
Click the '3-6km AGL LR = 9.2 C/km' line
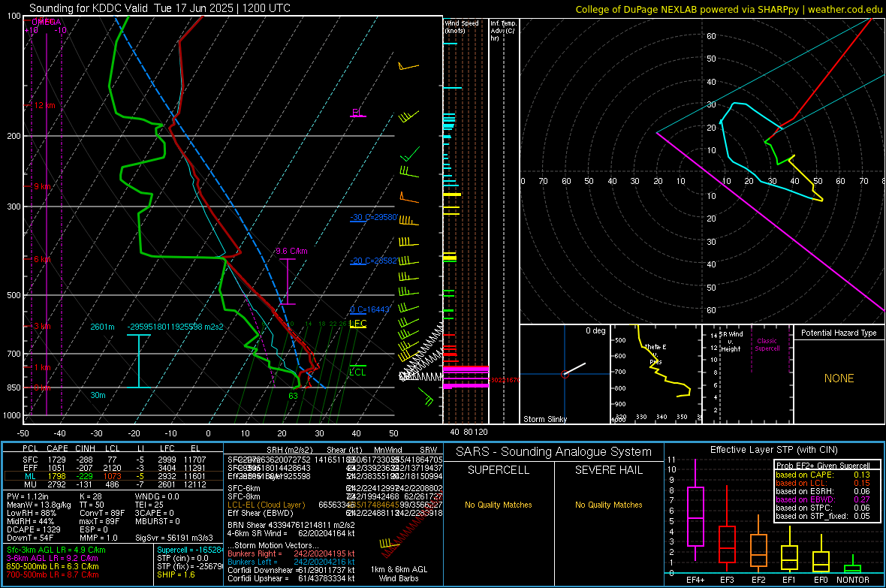click(53, 558)
